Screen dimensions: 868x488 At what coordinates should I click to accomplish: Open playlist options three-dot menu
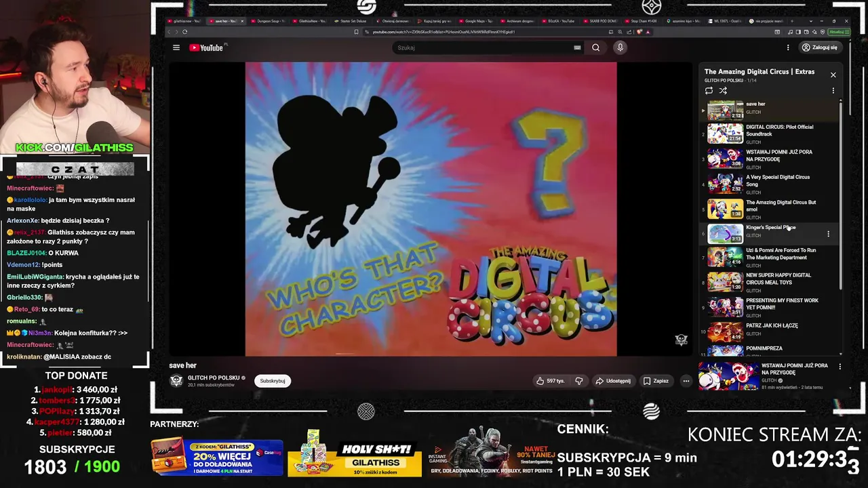[833, 90]
